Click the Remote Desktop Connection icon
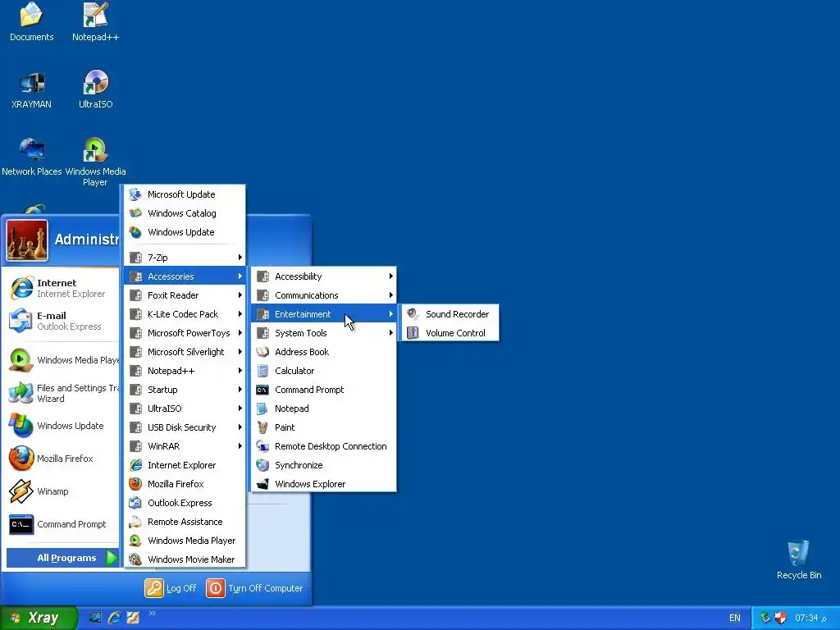Viewport: 840px width, 630px height. tap(262, 446)
